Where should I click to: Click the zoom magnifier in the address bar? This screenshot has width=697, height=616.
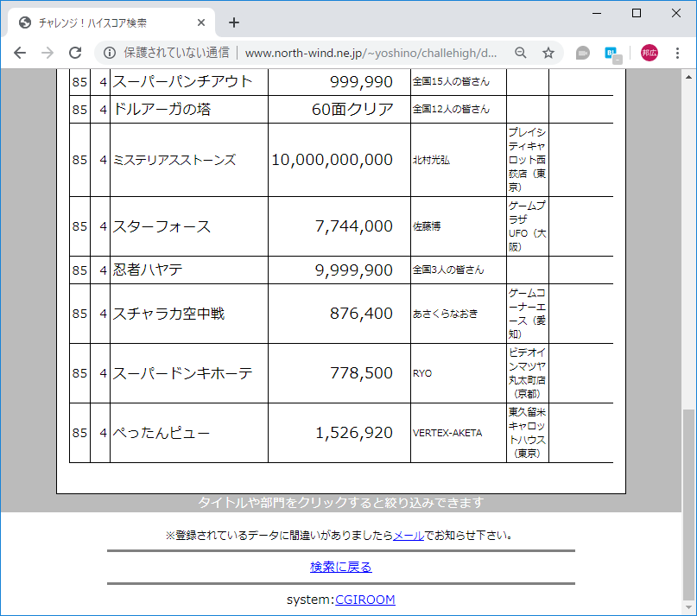tap(520, 53)
